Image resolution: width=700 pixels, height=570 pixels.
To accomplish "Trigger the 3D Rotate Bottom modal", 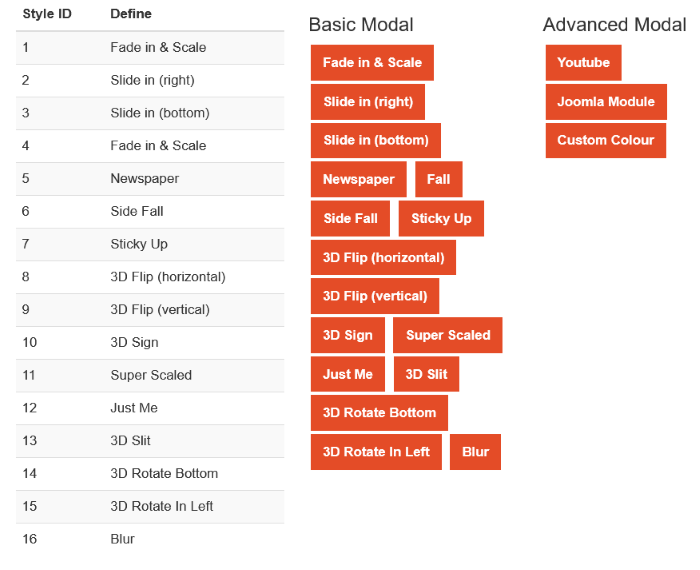I will [x=379, y=413].
